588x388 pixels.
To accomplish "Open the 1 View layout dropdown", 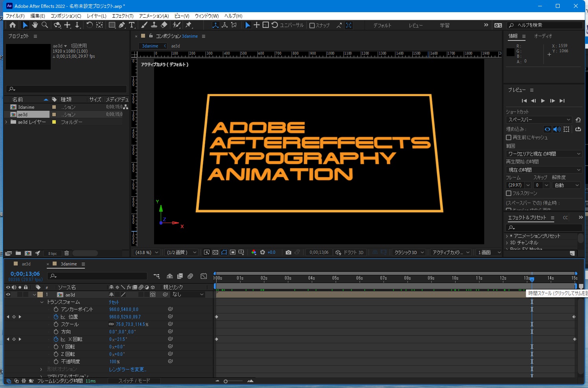I will 489,253.
